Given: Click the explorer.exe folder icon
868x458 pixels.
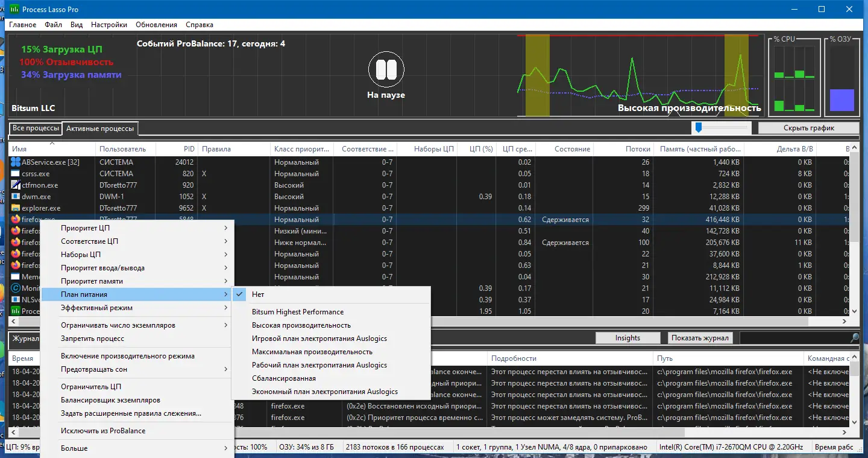Looking at the screenshot, I should (16, 208).
